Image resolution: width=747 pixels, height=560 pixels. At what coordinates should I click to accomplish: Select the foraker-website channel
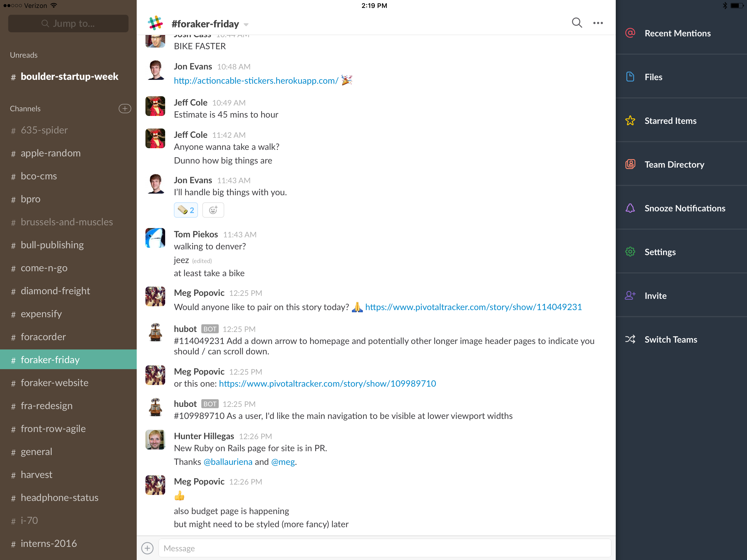[x=55, y=383]
